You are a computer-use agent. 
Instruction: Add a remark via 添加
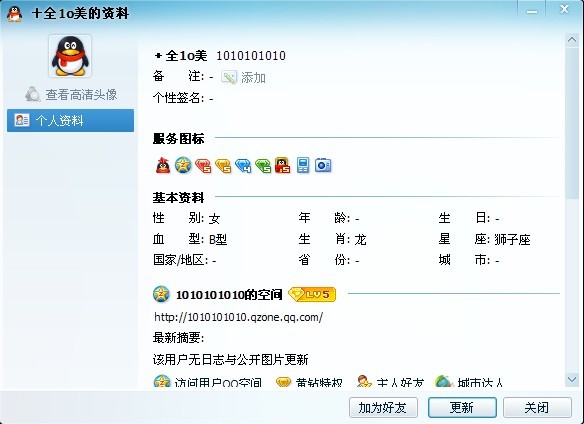pyautogui.click(x=244, y=77)
